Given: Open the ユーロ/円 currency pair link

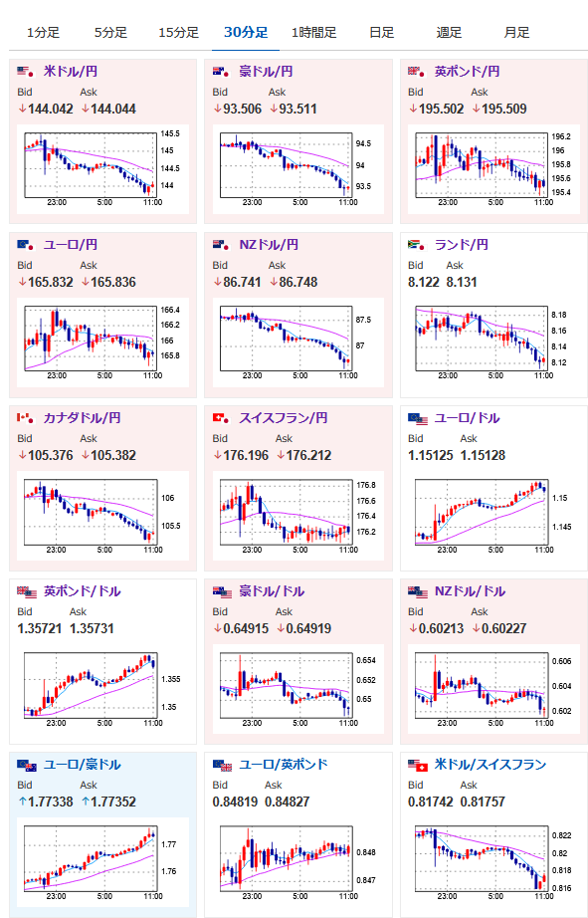Looking at the screenshot, I should 71,245.
